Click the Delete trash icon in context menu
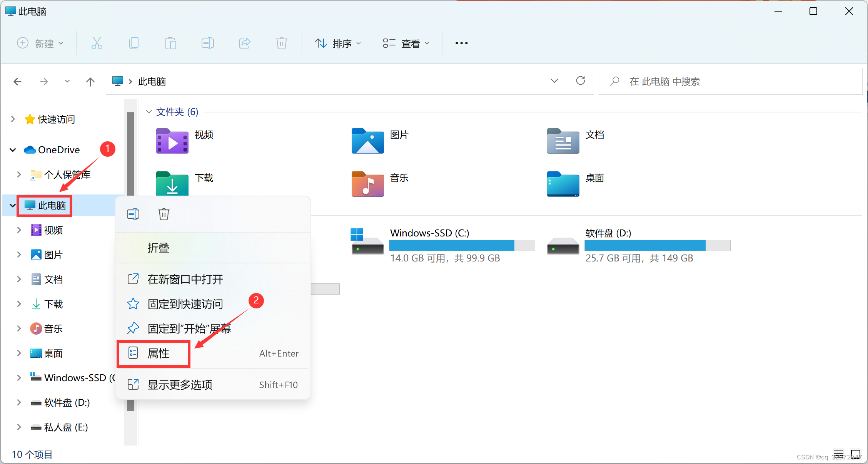This screenshot has width=868, height=464. tap(164, 214)
